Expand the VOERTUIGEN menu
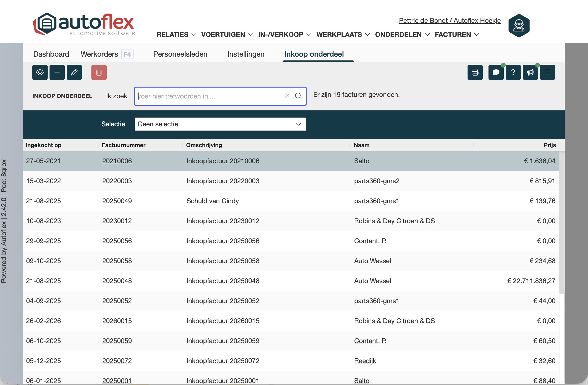 click(x=227, y=35)
